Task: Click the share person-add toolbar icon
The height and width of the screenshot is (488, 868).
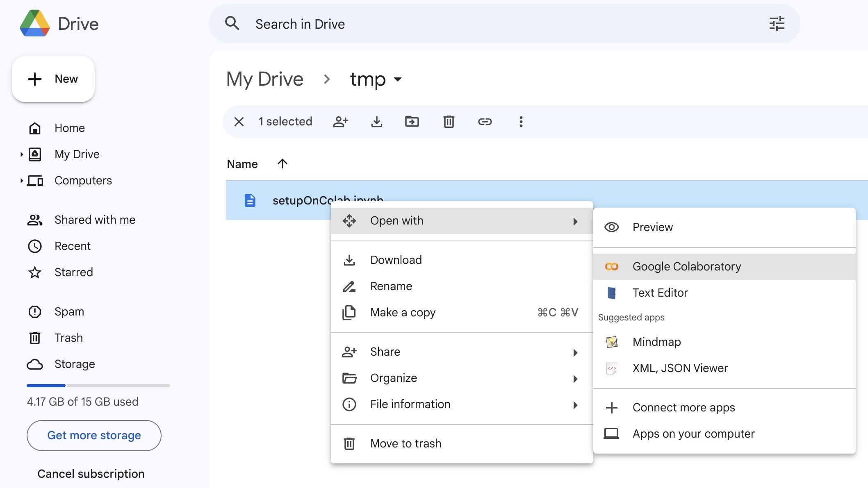Action: click(340, 122)
